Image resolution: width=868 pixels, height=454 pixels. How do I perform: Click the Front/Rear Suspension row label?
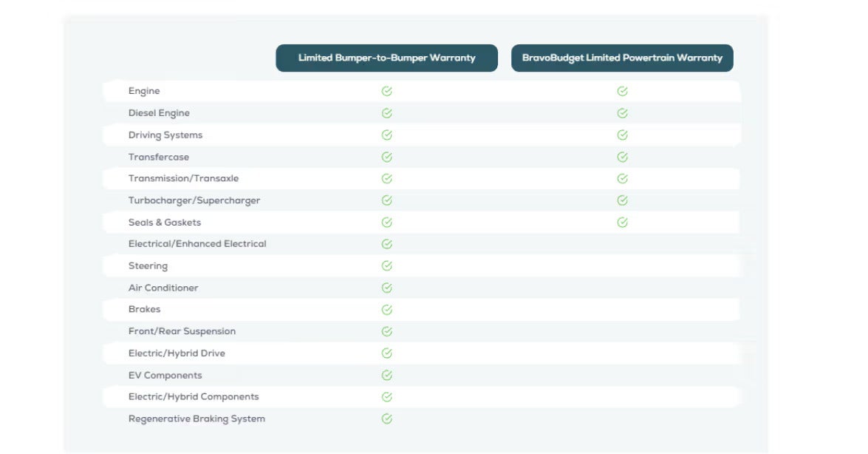(x=182, y=331)
